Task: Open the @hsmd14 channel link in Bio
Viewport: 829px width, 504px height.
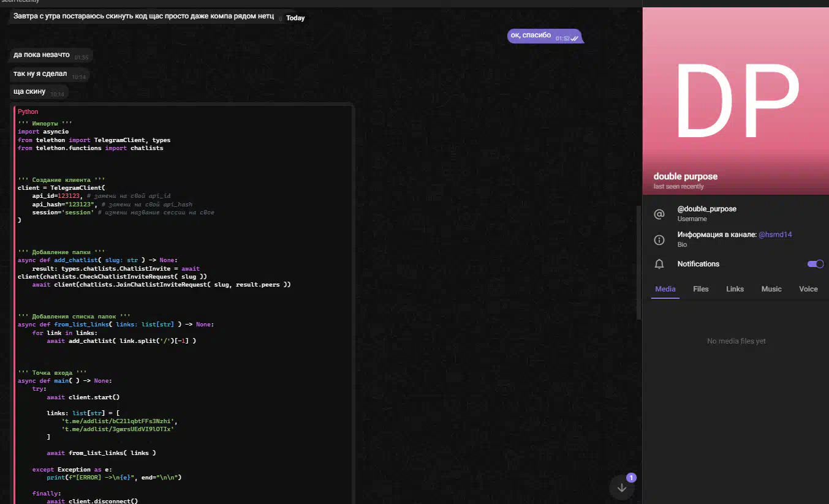Action: click(775, 235)
